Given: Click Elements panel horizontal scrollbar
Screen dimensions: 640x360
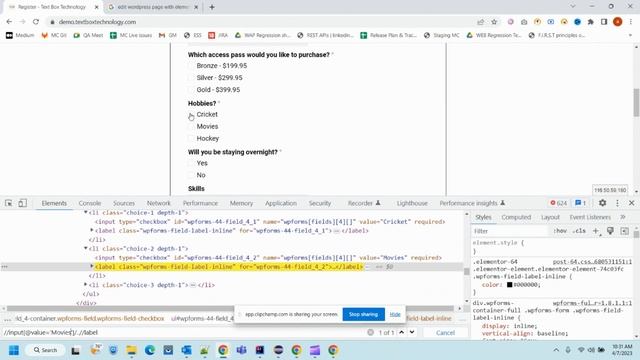Looking at the screenshot, I should click(x=231, y=309).
